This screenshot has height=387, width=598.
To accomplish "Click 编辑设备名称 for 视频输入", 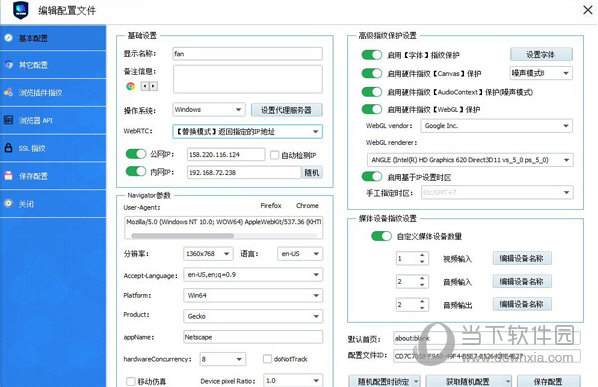I will click(x=522, y=259).
